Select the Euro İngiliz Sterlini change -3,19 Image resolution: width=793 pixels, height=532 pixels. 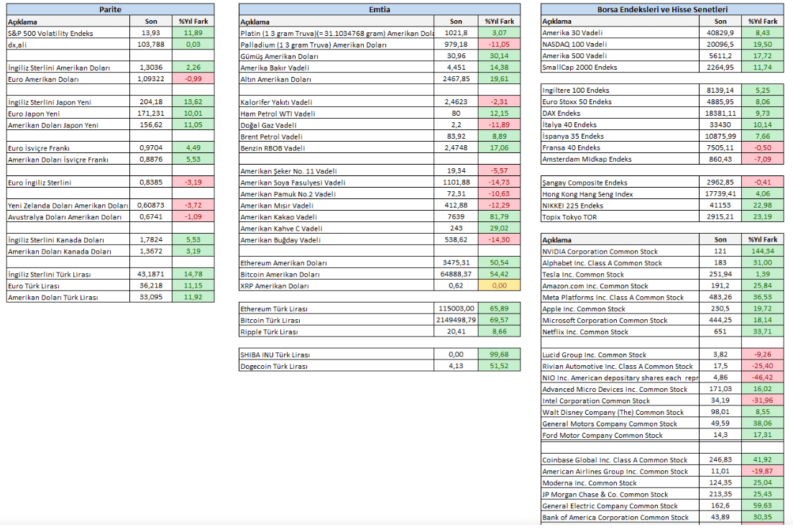point(193,182)
